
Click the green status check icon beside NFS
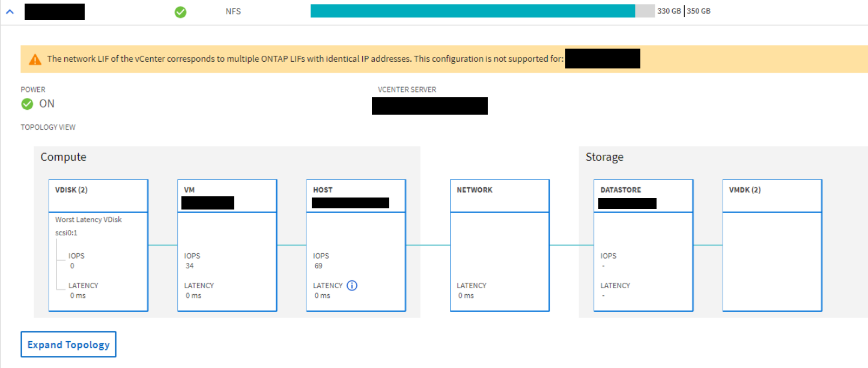180,11
